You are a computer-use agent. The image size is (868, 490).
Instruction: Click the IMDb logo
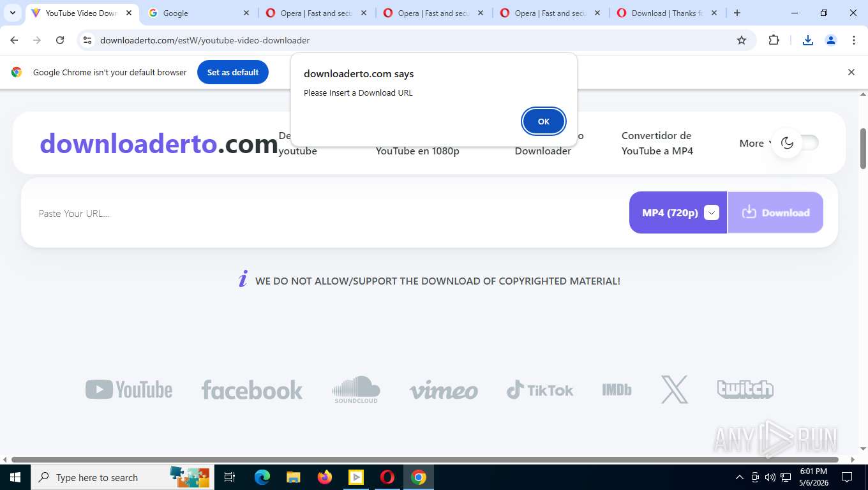[x=617, y=389]
